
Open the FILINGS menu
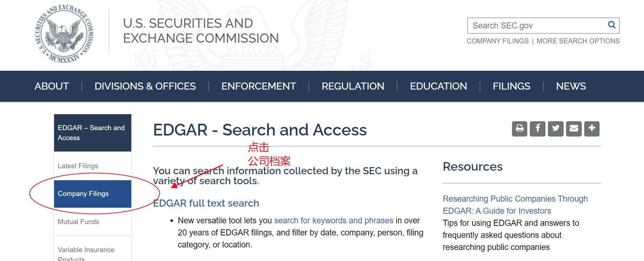511,86
